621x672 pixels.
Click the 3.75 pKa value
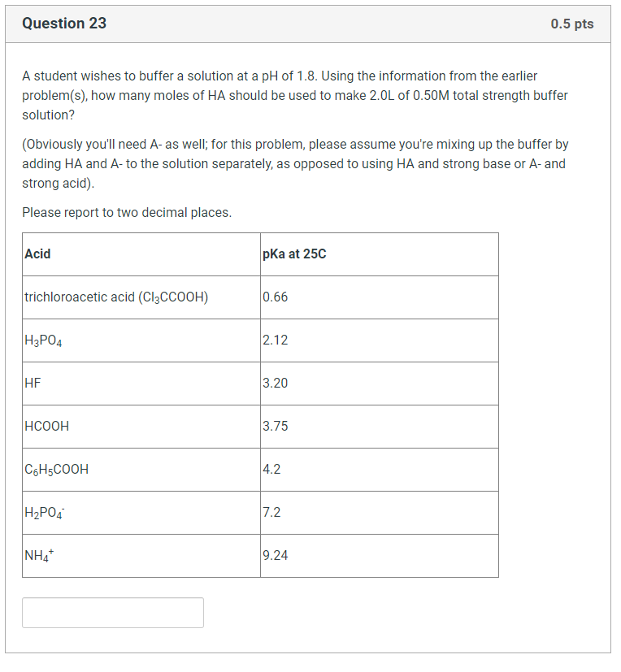click(x=275, y=426)
